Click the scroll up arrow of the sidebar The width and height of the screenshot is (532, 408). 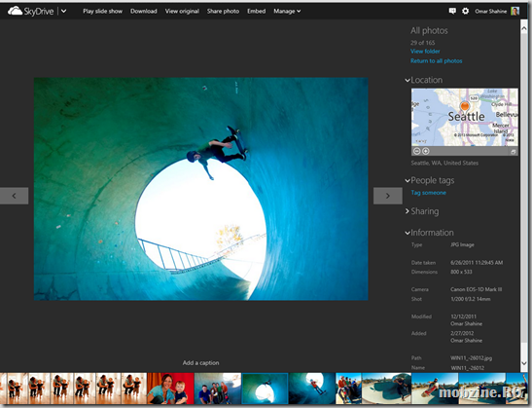(x=524, y=29)
